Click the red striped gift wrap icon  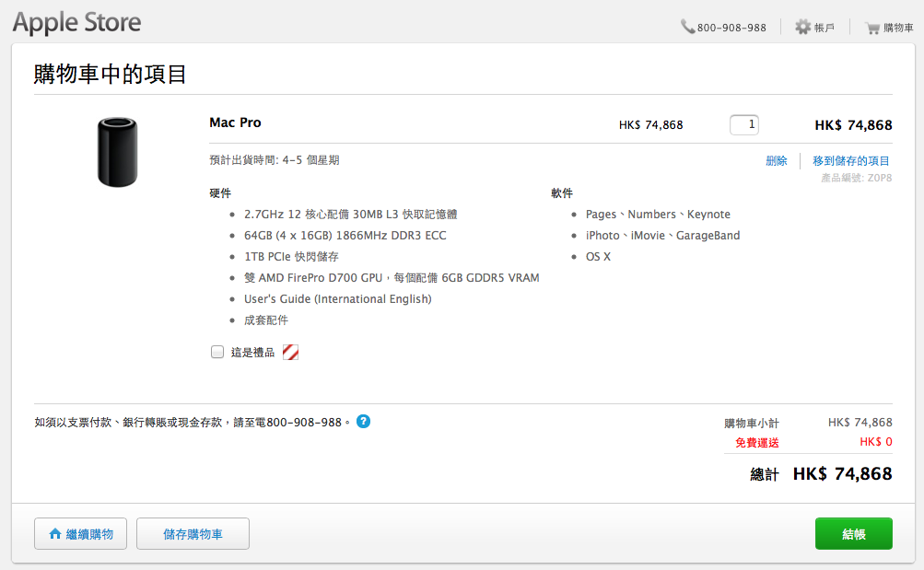290,352
